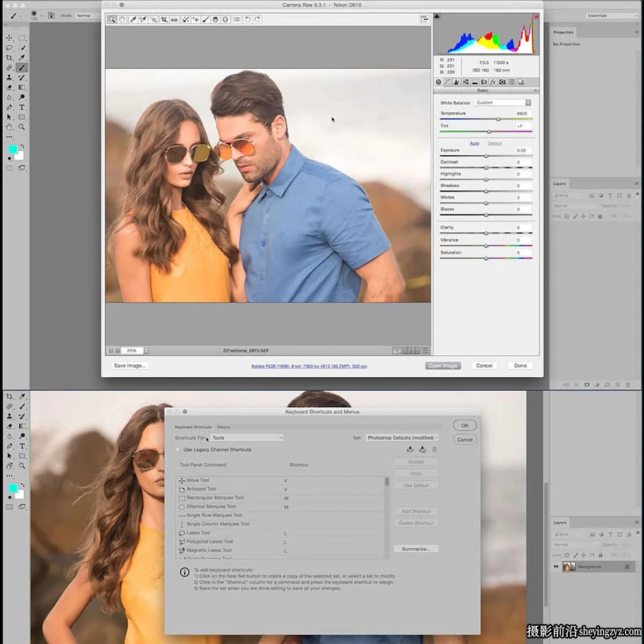The width and height of the screenshot is (644, 644).
Task: Select the Radial Filter tool
Action: tap(225, 19)
